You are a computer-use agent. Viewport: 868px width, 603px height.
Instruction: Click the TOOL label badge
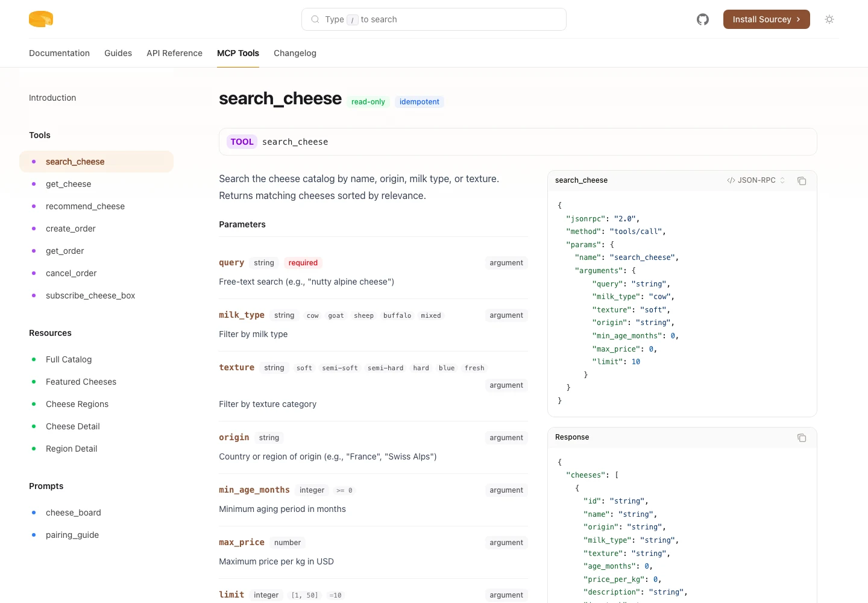[x=242, y=142]
